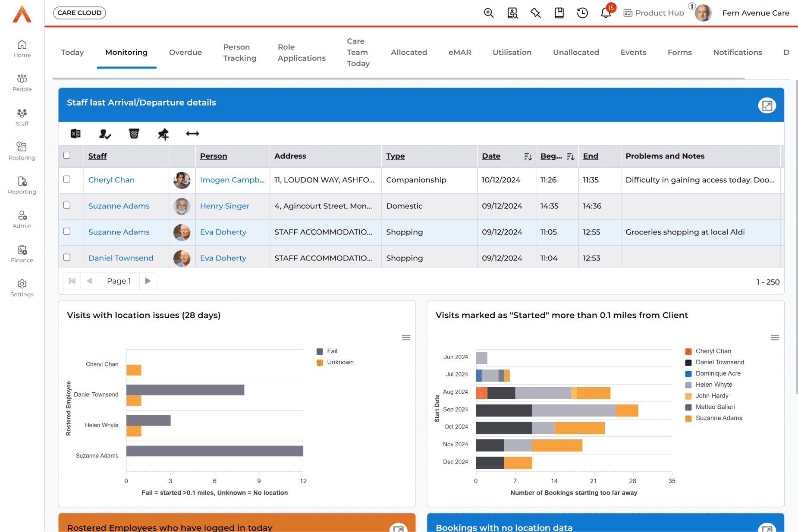Image resolution: width=798 pixels, height=532 pixels.
Task: Go to the Unallocated tab
Action: [x=576, y=52]
